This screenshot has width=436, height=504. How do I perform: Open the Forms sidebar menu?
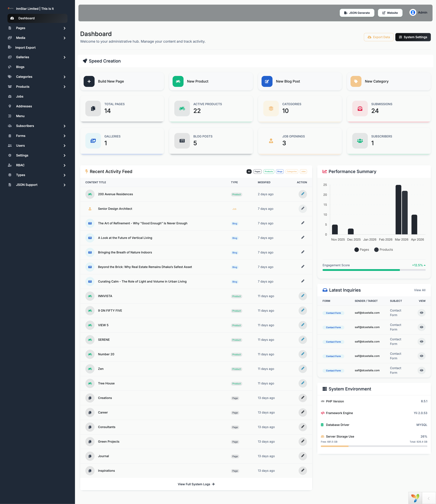(x=37, y=136)
